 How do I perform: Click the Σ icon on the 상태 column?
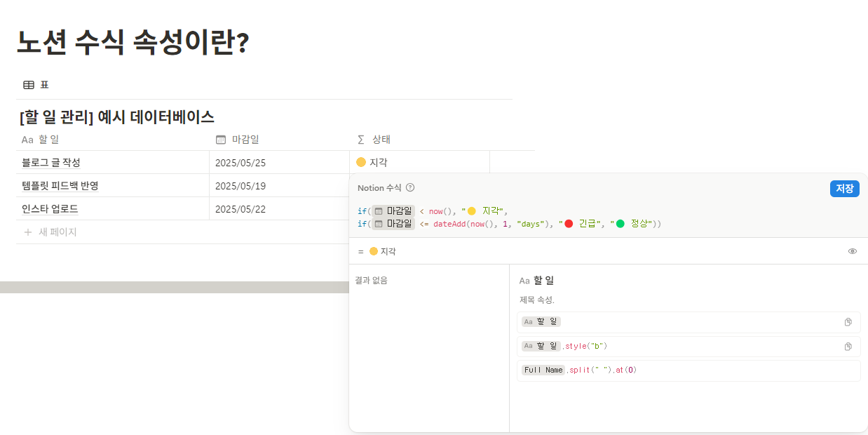[360, 139]
